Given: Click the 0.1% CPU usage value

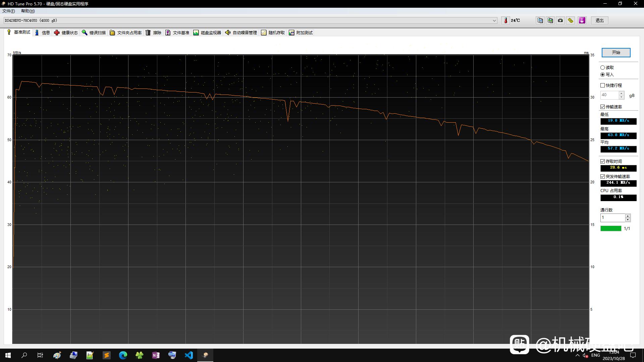Looking at the screenshot, I should pos(618,197).
